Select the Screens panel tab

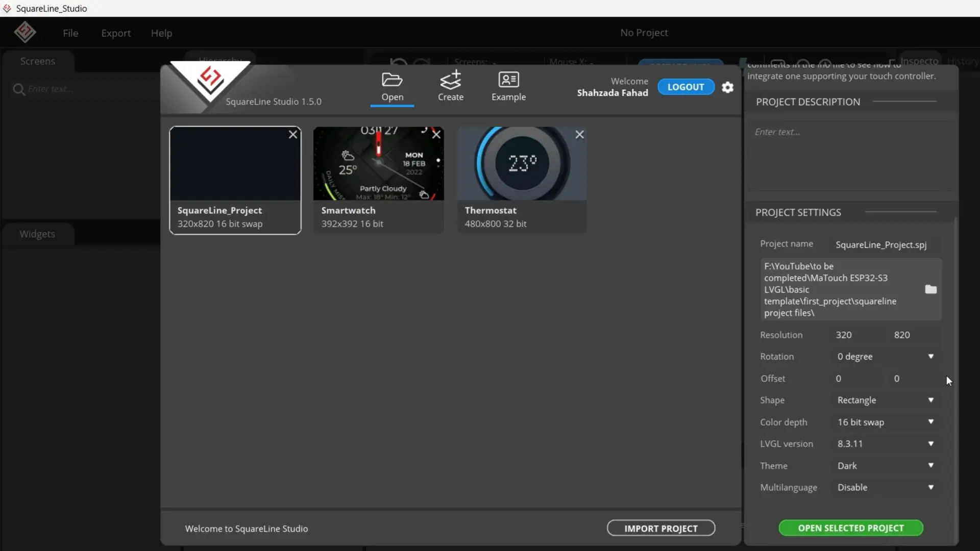(x=38, y=61)
